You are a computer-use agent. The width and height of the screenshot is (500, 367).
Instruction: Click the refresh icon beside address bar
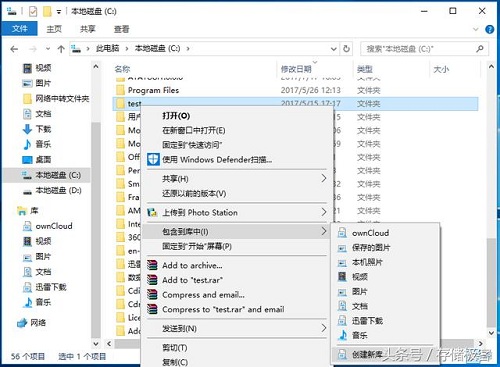click(346, 49)
